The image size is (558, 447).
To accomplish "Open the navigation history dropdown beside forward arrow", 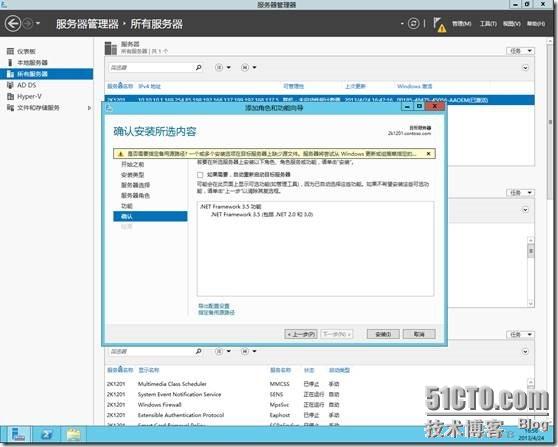I will [x=37, y=24].
